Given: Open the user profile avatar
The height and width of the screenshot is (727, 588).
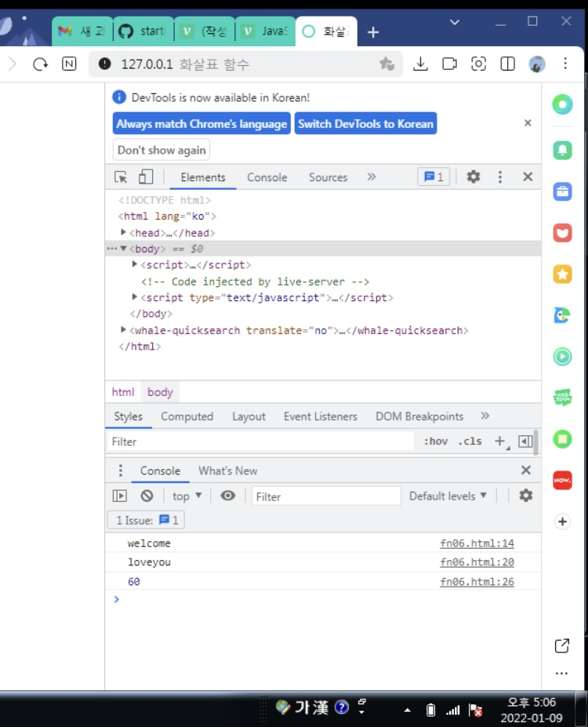Looking at the screenshot, I should tap(537, 64).
